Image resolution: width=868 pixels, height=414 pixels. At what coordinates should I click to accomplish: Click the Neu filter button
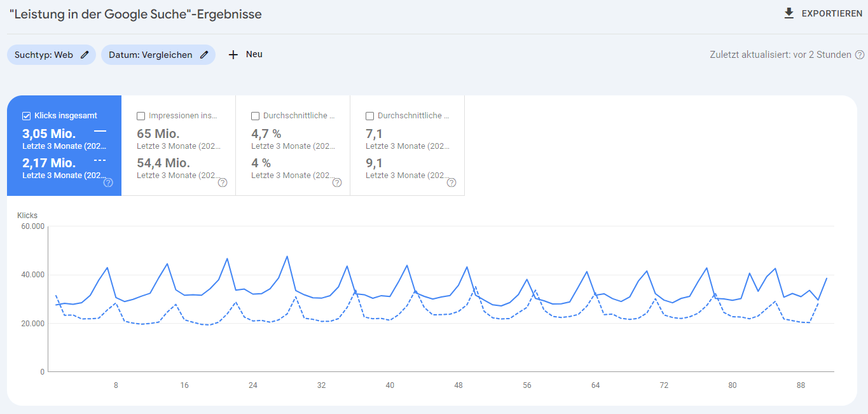pyautogui.click(x=245, y=54)
